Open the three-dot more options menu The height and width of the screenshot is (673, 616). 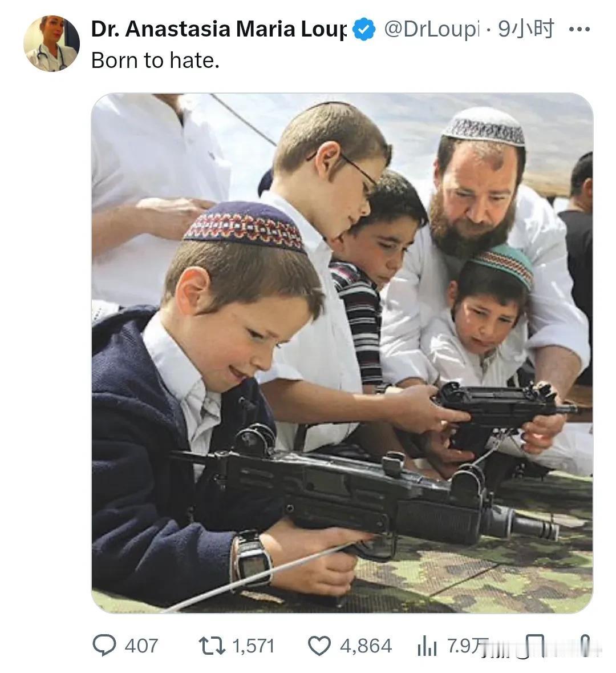click(579, 30)
